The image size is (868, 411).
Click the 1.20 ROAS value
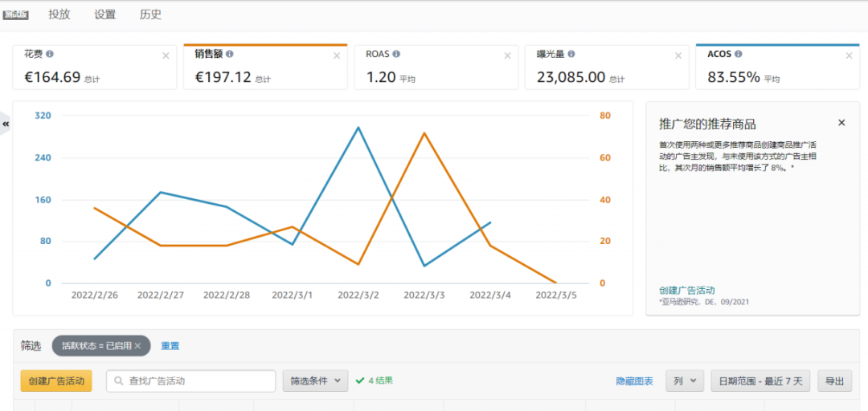pyautogui.click(x=380, y=77)
